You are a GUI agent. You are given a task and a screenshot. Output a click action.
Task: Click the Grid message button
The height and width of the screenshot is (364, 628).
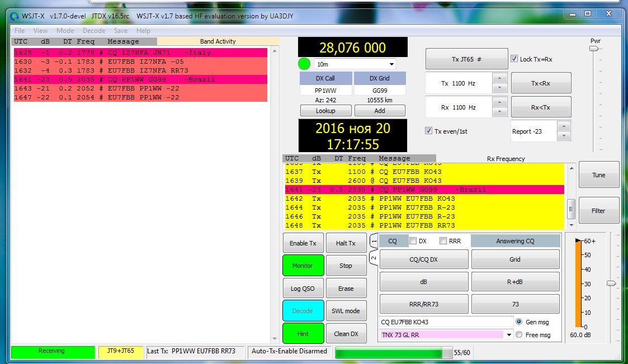click(x=515, y=259)
